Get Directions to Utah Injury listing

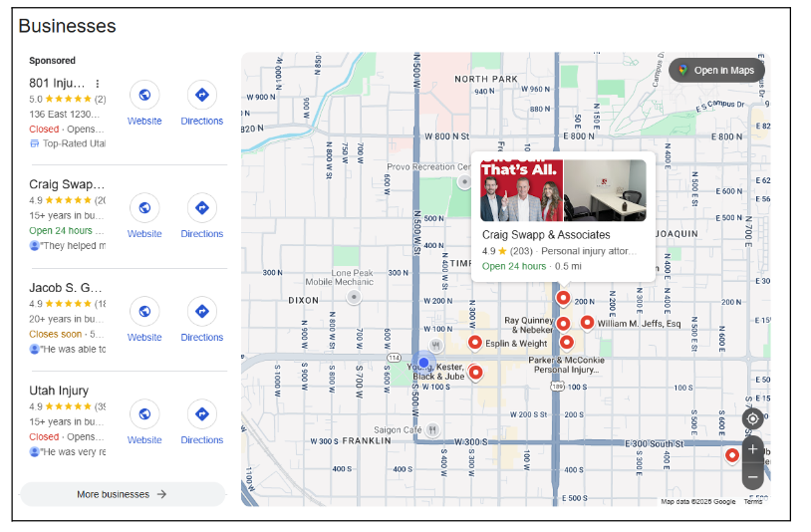201,423
